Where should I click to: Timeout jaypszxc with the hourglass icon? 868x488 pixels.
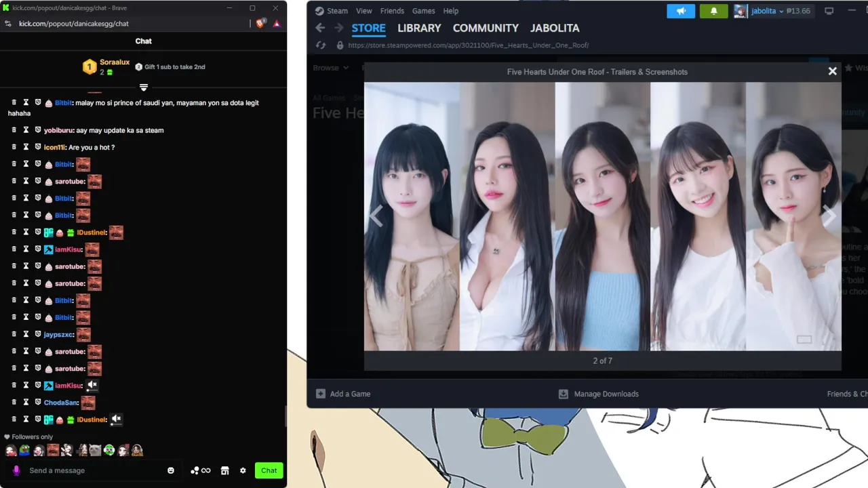(26, 334)
